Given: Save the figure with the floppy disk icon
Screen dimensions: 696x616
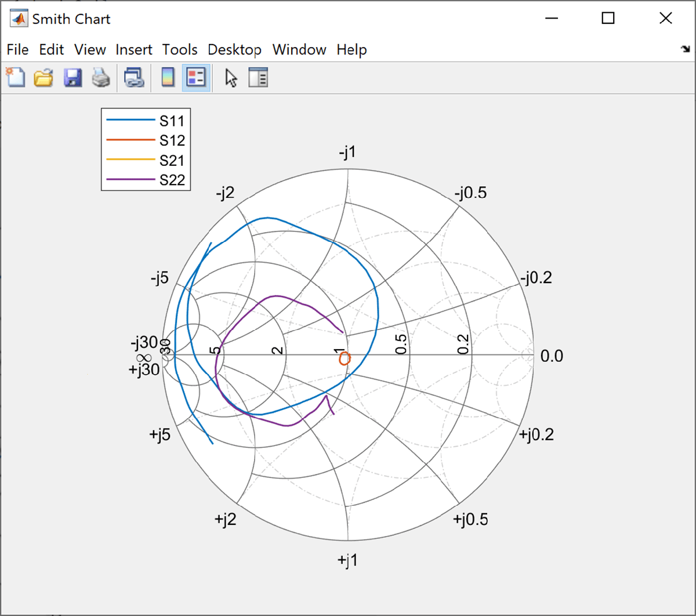Looking at the screenshot, I should [x=72, y=77].
